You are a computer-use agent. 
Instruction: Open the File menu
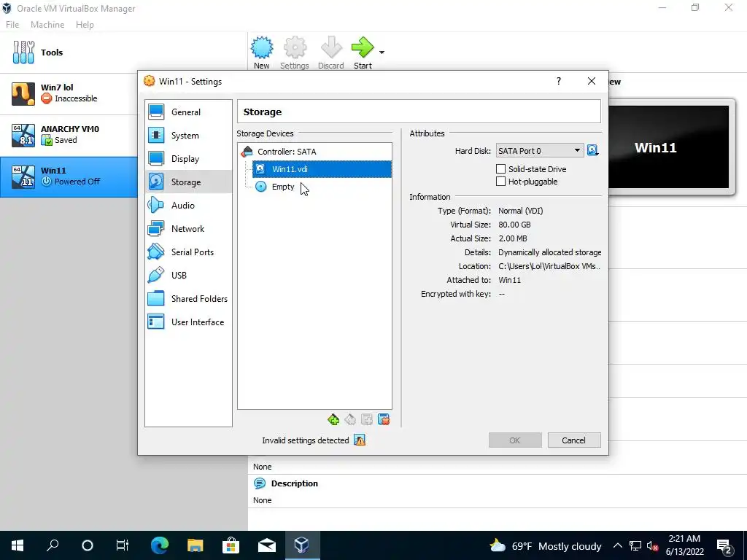coord(12,24)
